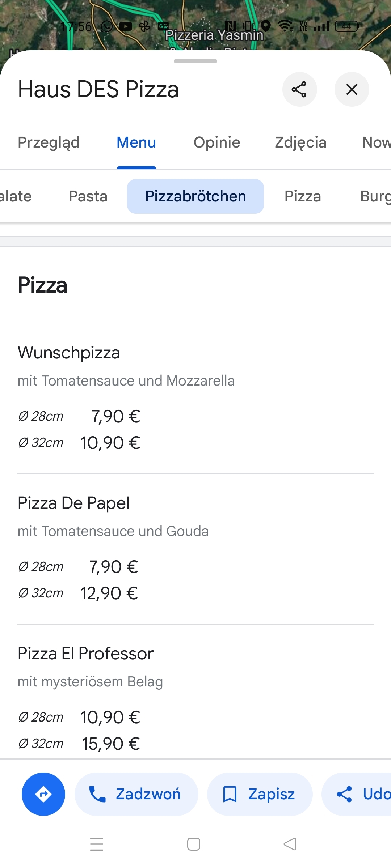
Task: Select the Menu tab
Action: (x=136, y=142)
